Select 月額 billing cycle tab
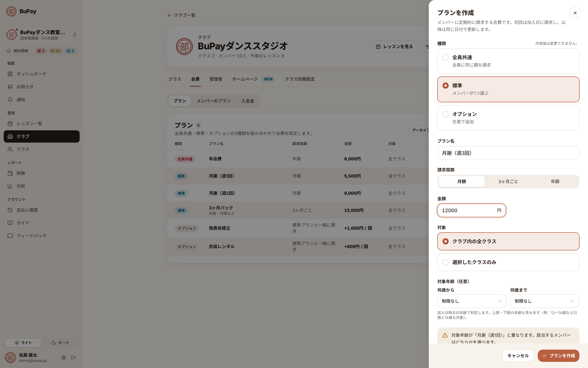This screenshot has width=588, height=368. pyautogui.click(x=461, y=182)
